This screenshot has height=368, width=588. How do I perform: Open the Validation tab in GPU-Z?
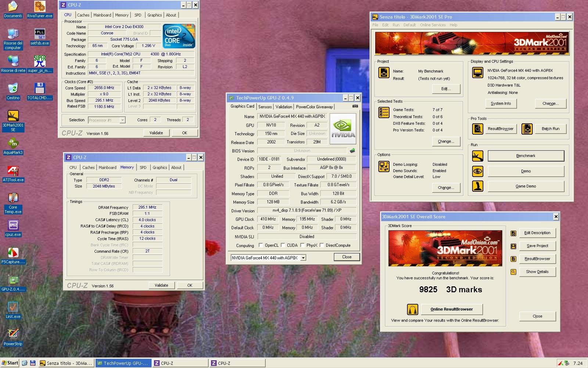284,107
